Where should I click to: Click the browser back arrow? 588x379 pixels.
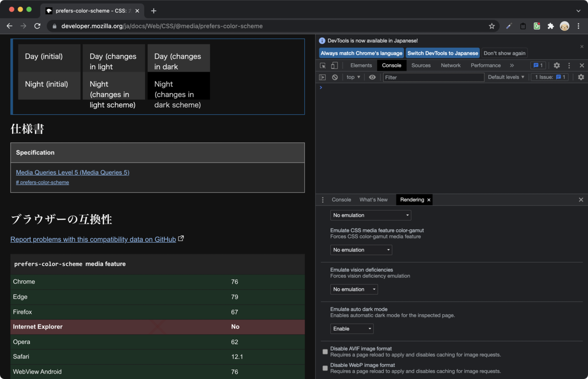coord(9,26)
